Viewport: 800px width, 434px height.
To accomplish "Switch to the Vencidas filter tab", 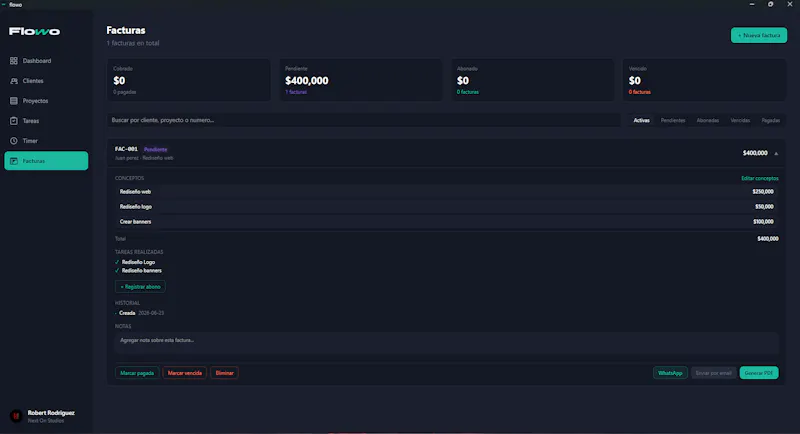I will [x=740, y=120].
